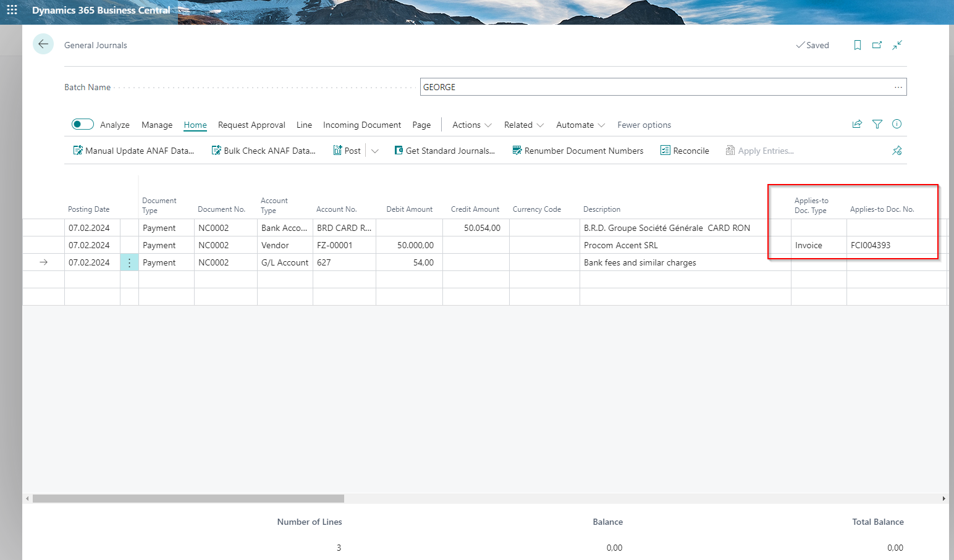Expand the Related dropdown menu
The width and height of the screenshot is (954, 560).
pyautogui.click(x=523, y=125)
